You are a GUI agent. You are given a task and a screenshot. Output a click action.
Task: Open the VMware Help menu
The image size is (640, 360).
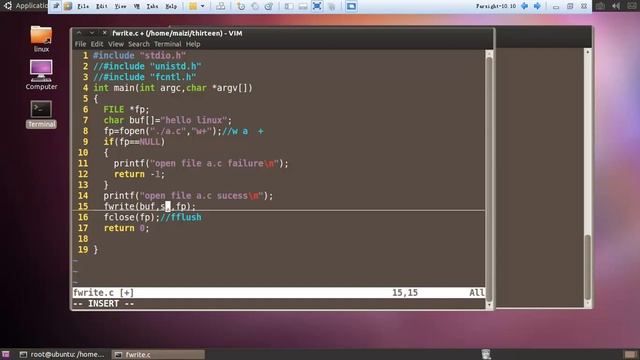pyautogui.click(x=171, y=7)
